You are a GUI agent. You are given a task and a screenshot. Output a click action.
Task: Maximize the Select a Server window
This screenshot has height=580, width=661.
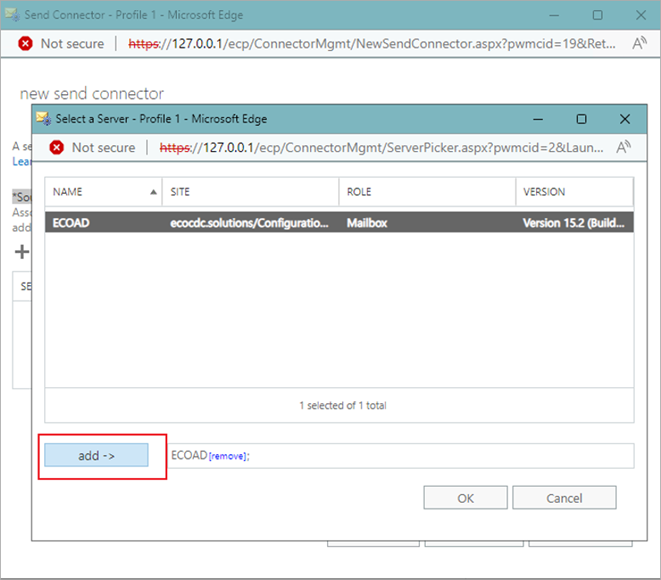coord(581,118)
